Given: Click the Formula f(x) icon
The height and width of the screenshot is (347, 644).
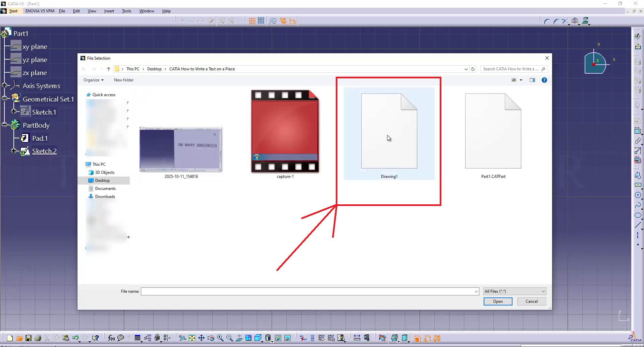Looking at the screenshot, I should point(111,338).
